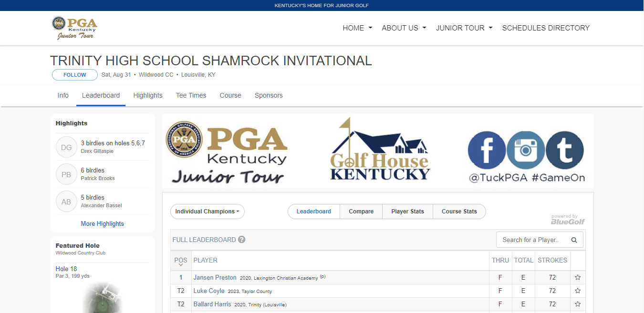Open the Individual Champions dropdown

coord(208,212)
